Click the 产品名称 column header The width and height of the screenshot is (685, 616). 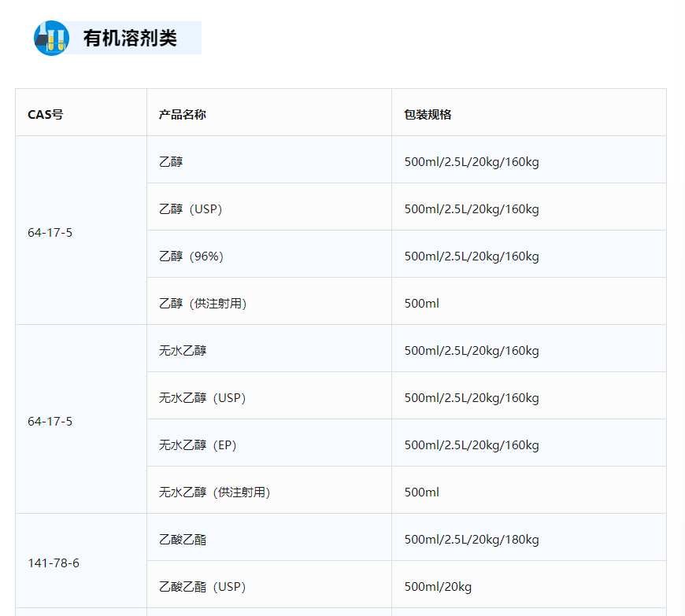(183, 114)
